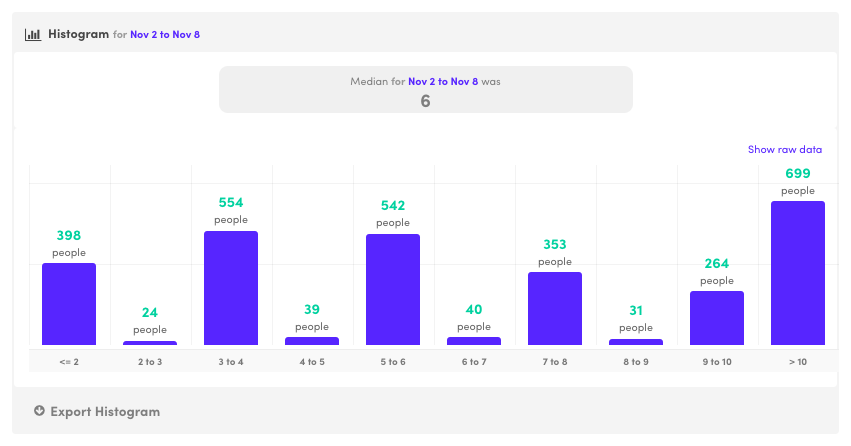Click the 353 people value
Screen dimensions: 851x446
555,245
